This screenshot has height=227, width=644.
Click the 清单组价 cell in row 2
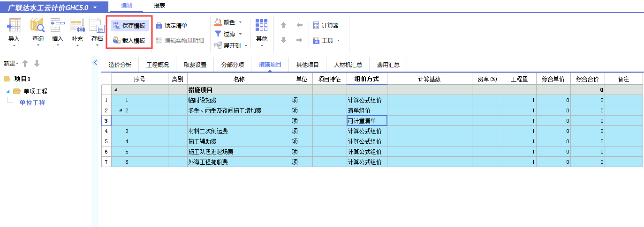367,110
